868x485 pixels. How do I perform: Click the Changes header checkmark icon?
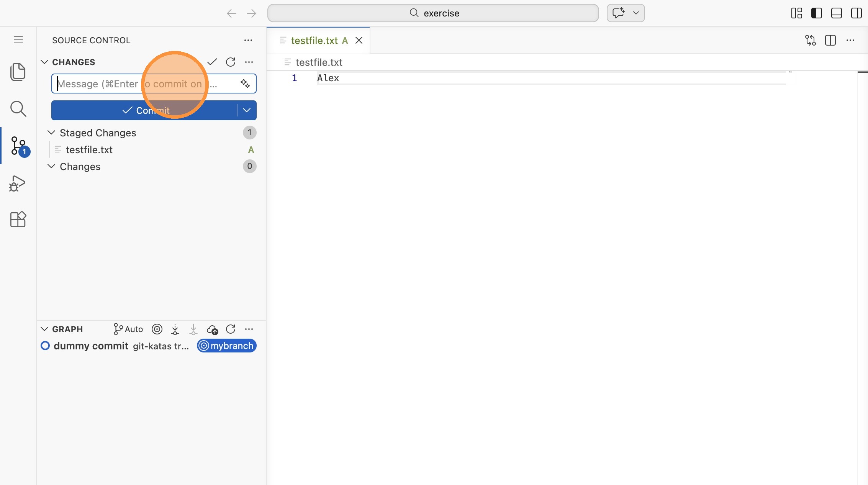[x=212, y=62]
